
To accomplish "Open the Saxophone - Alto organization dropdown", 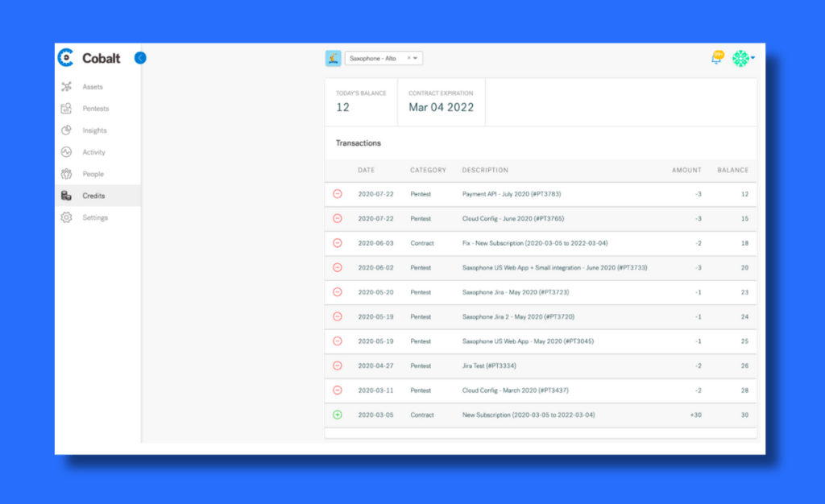I will tap(383, 58).
